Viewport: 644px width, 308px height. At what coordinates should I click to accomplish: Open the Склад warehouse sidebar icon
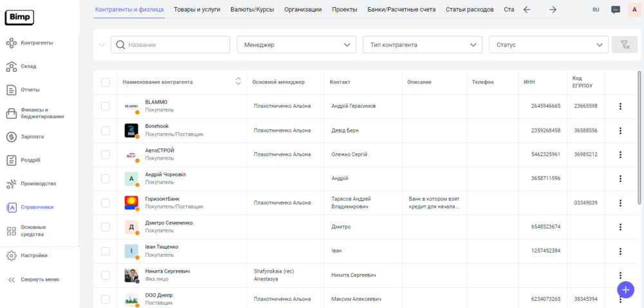coord(11,66)
